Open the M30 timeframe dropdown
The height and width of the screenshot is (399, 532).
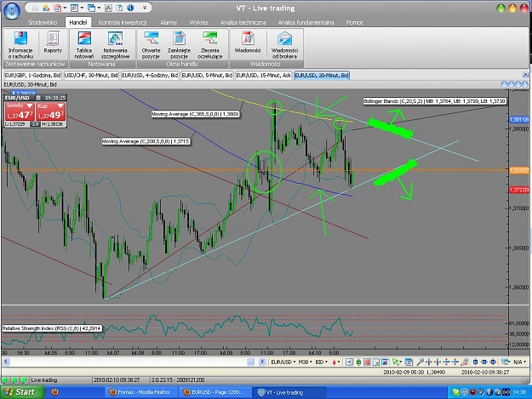point(306,362)
